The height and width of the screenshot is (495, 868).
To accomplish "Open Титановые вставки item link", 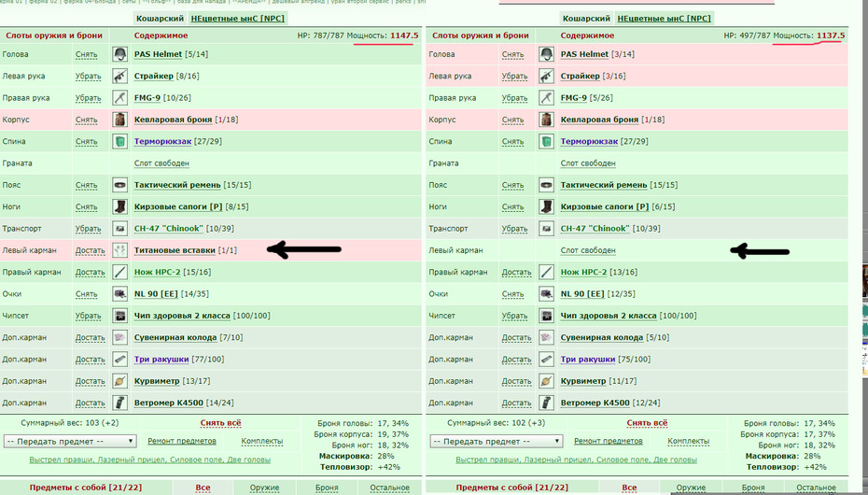I will click(x=175, y=250).
